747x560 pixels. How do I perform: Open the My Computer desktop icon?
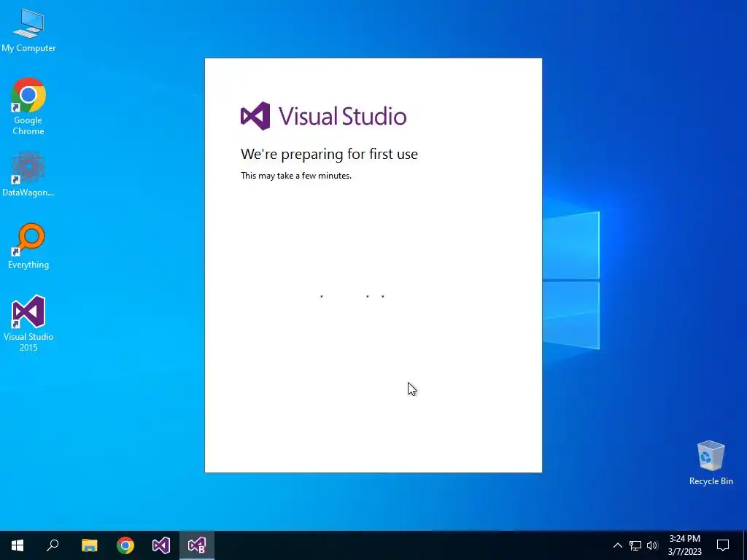click(28, 30)
